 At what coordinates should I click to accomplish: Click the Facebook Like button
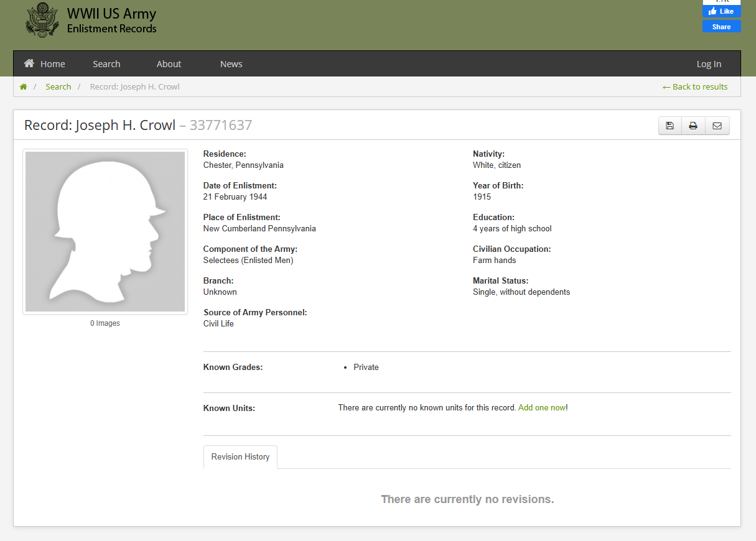722,12
